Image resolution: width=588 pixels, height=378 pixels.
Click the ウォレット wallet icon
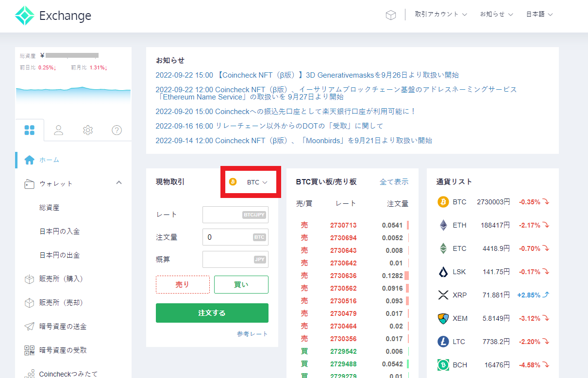[29, 184]
